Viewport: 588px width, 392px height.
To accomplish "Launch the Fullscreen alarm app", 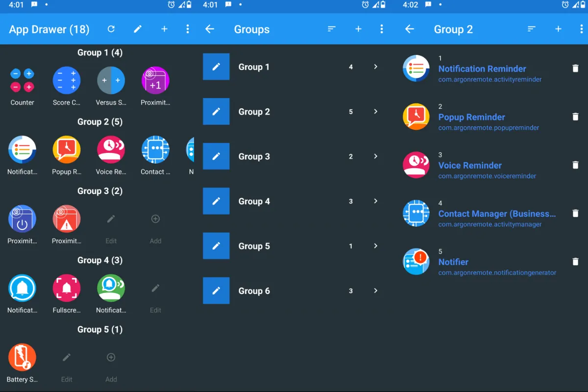I will pyautogui.click(x=67, y=288).
